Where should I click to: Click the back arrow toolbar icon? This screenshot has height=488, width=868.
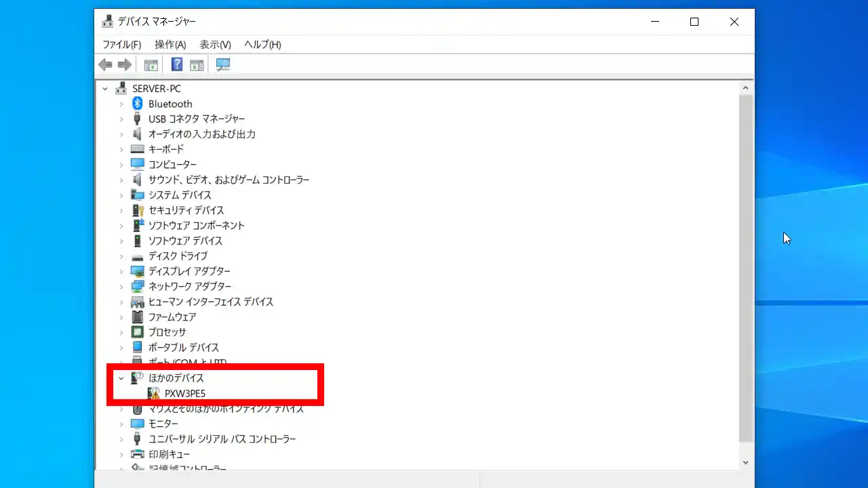pyautogui.click(x=105, y=64)
